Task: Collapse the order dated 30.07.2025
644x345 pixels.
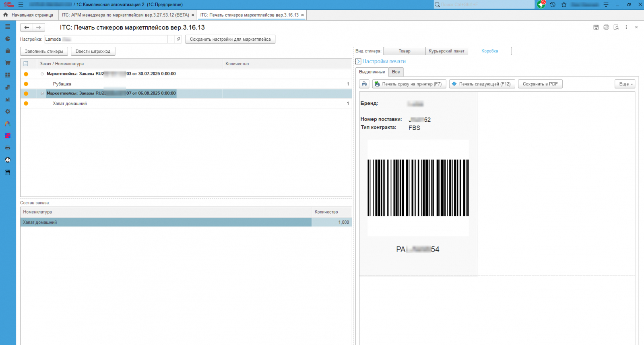Action: (x=42, y=74)
